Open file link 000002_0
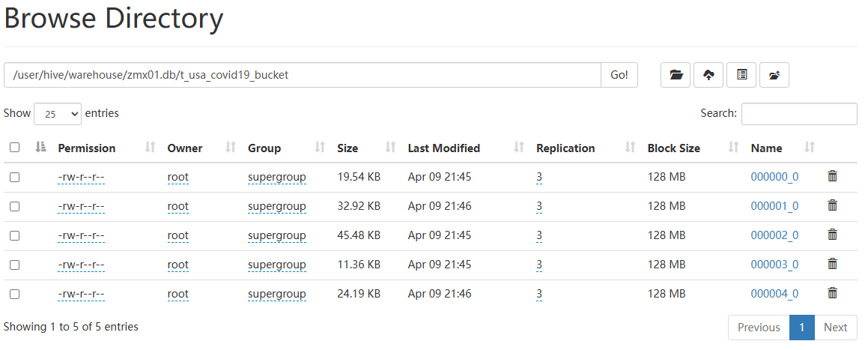 pyautogui.click(x=774, y=235)
